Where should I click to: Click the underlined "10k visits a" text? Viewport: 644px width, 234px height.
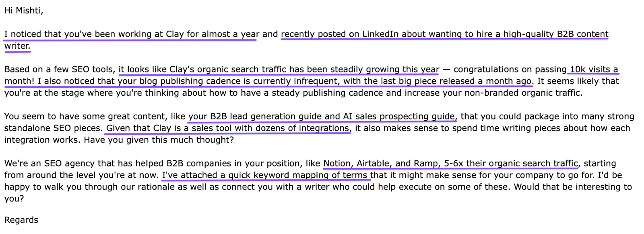[594, 69]
